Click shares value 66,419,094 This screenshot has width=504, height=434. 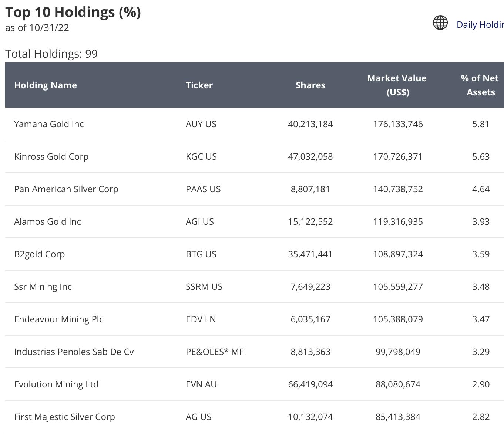[x=310, y=384]
